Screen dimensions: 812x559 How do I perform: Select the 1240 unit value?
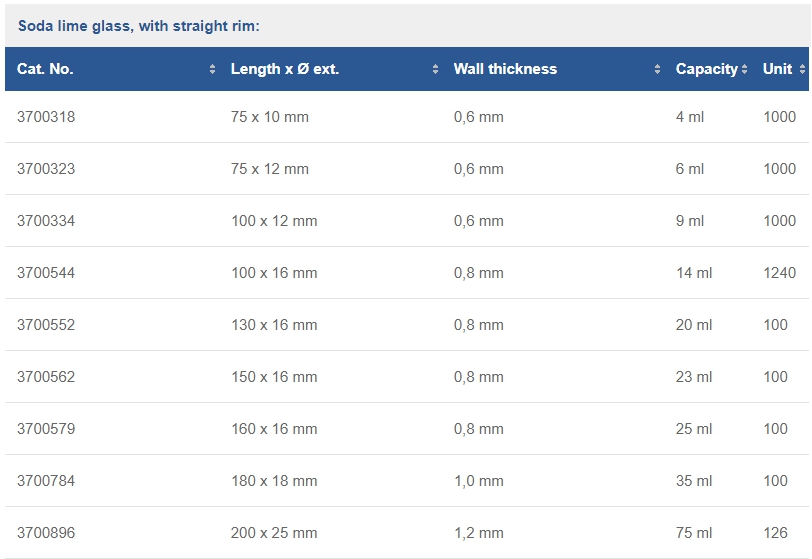[x=779, y=273]
